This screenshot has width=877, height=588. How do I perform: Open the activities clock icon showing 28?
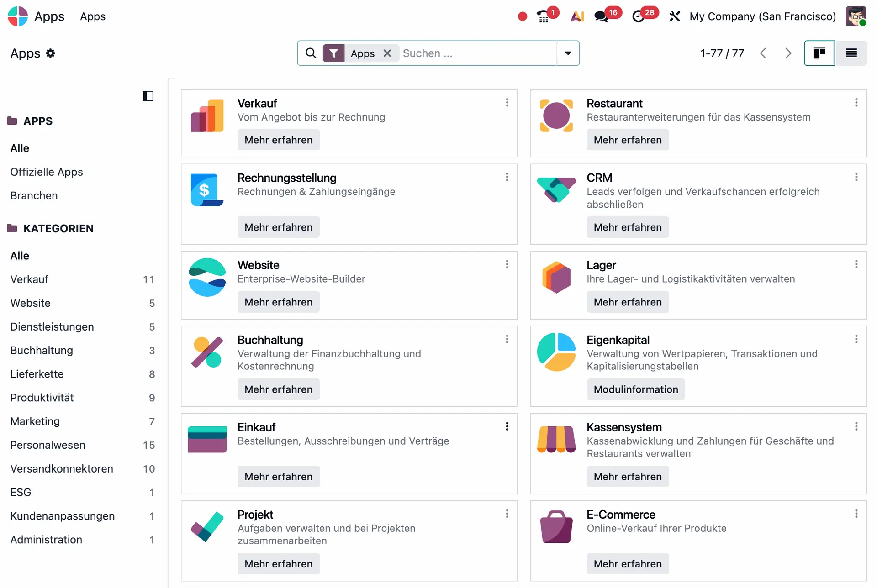(x=639, y=16)
